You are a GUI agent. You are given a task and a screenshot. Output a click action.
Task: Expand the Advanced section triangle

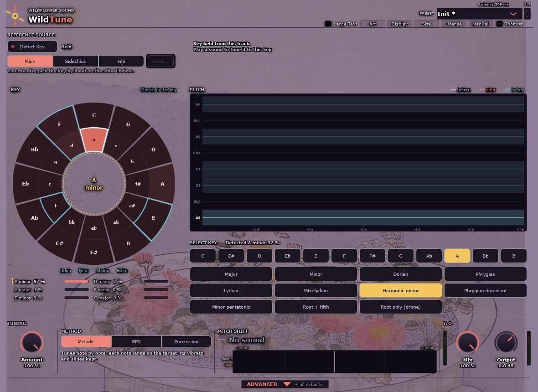coord(287,384)
